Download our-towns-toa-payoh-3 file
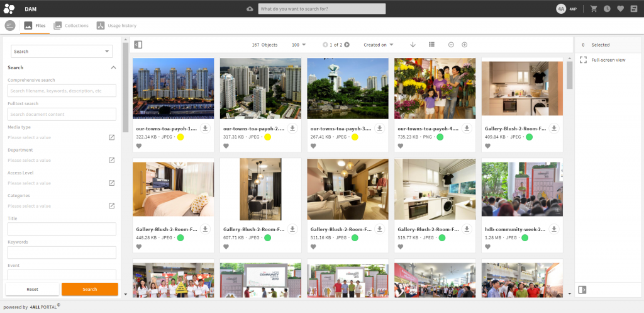The image size is (644, 313). coord(379,128)
